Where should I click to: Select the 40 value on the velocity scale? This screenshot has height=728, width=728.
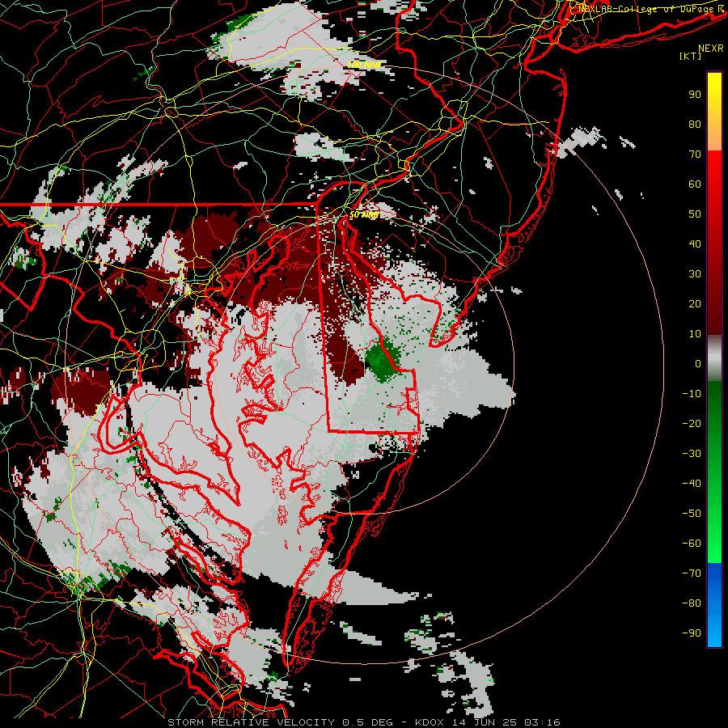click(x=695, y=243)
